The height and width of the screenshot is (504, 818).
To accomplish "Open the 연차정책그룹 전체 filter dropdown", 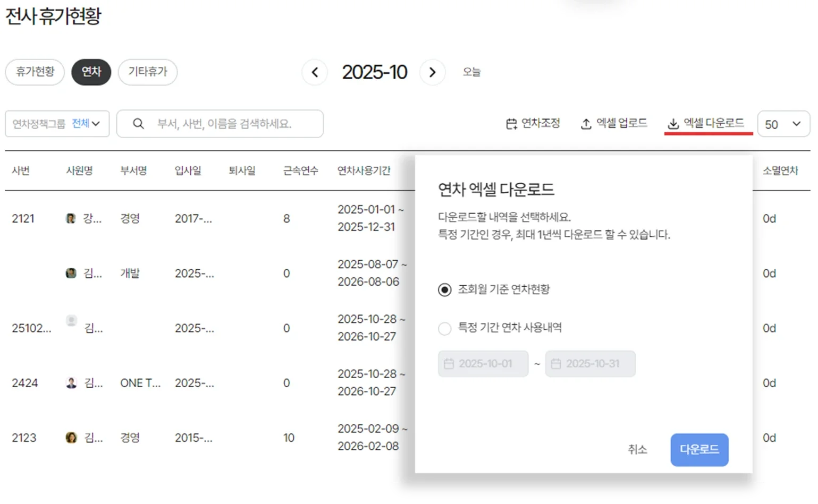I will coord(57,124).
